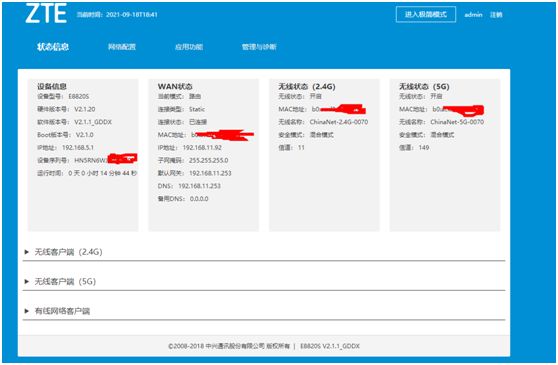Click the current time text in header
The height and width of the screenshot is (365, 558).
tap(117, 15)
